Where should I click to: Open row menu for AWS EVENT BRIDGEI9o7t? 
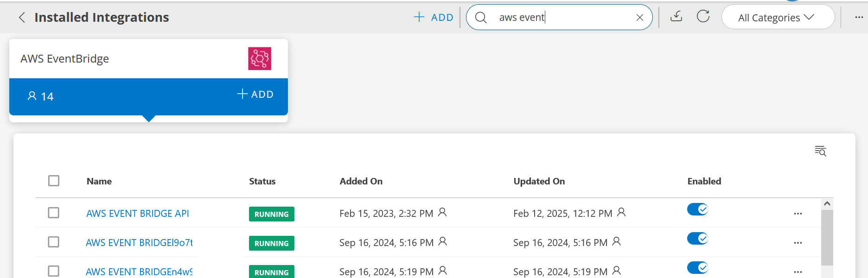[x=798, y=243]
